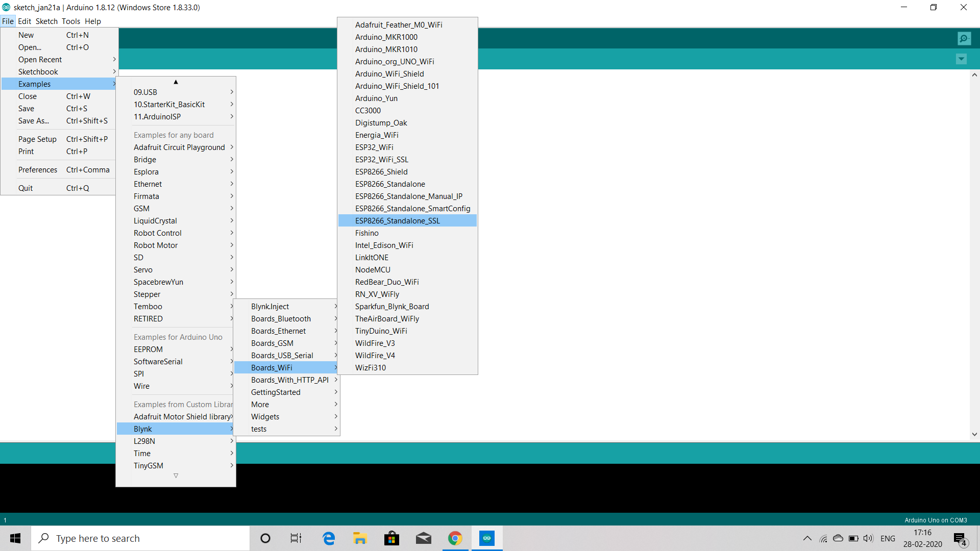The height and width of the screenshot is (551, 980).
Task: Open Microsoft Edge from the taskbar
Action: tap(329, 538)
